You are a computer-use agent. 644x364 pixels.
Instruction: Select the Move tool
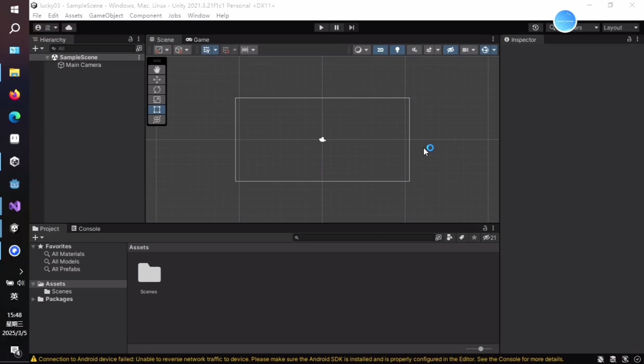click(157, 80)
